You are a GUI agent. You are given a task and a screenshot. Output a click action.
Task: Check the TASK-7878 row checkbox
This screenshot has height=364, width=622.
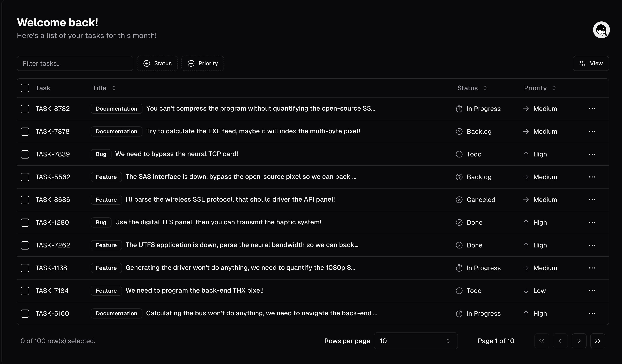tap(25, 131)
